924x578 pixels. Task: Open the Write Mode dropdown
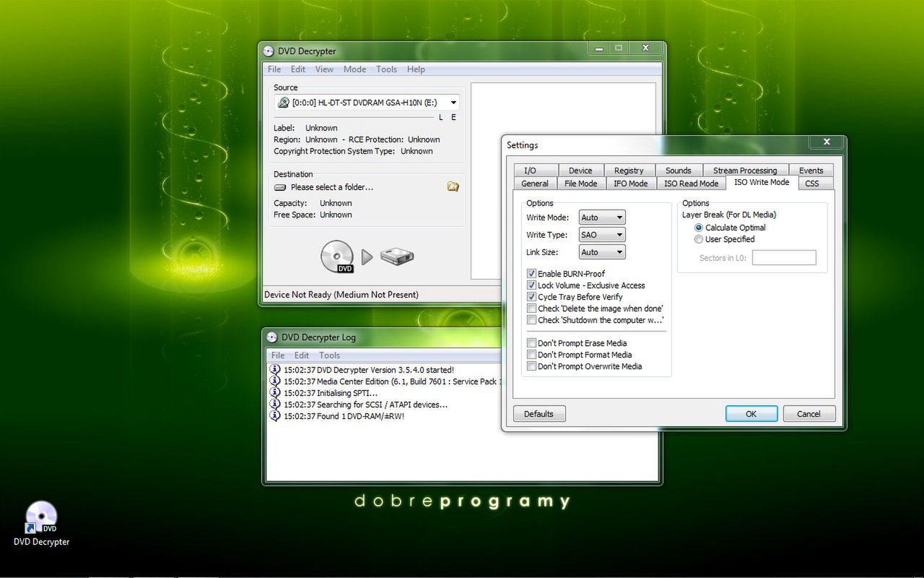(602, 217)
